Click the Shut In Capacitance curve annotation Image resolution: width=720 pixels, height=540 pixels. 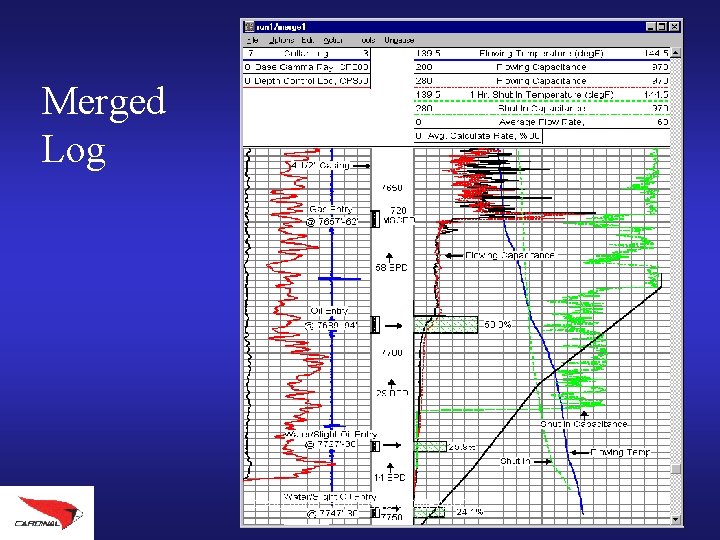(x=584, y=424)
